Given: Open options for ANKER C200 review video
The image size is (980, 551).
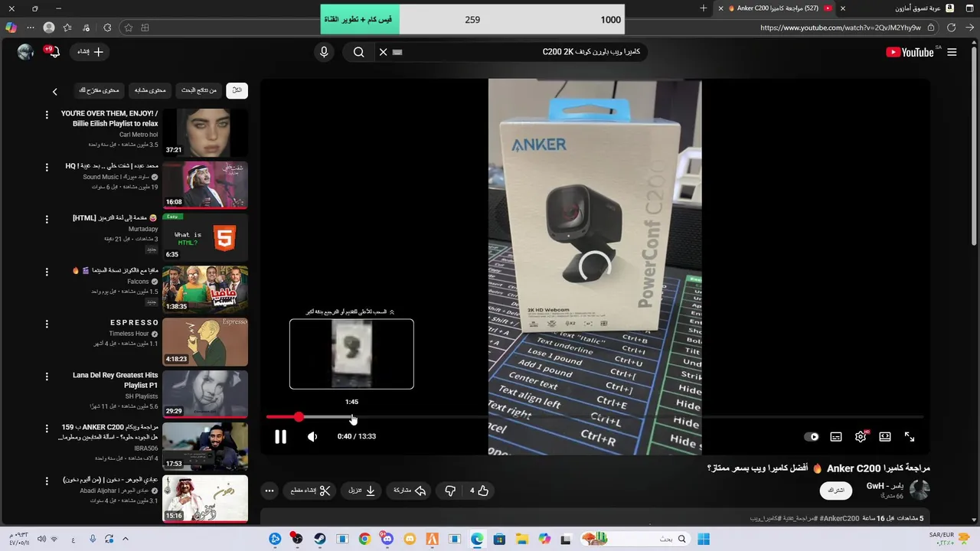Looking at the screenshot, I should pos(47,429).
